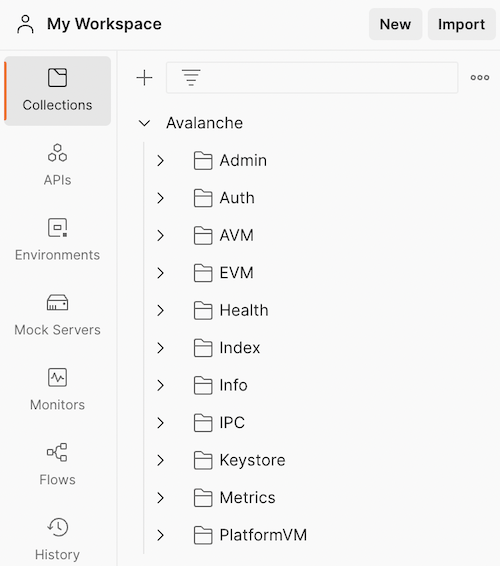Open the Monitors sidebar section

click(x=57, y=389)
